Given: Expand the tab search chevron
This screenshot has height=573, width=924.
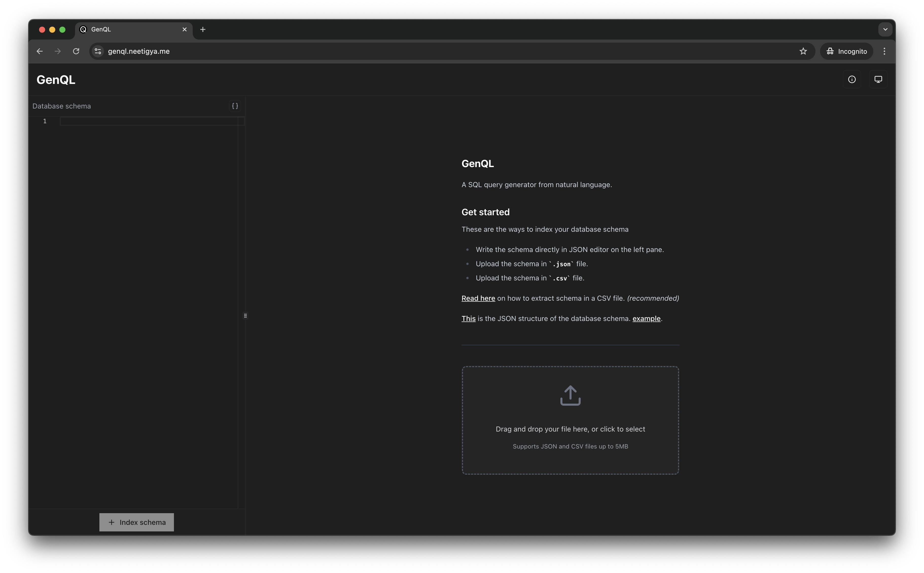Looking at the screenshot, I should pyautogui.click(x=885, y=30).
